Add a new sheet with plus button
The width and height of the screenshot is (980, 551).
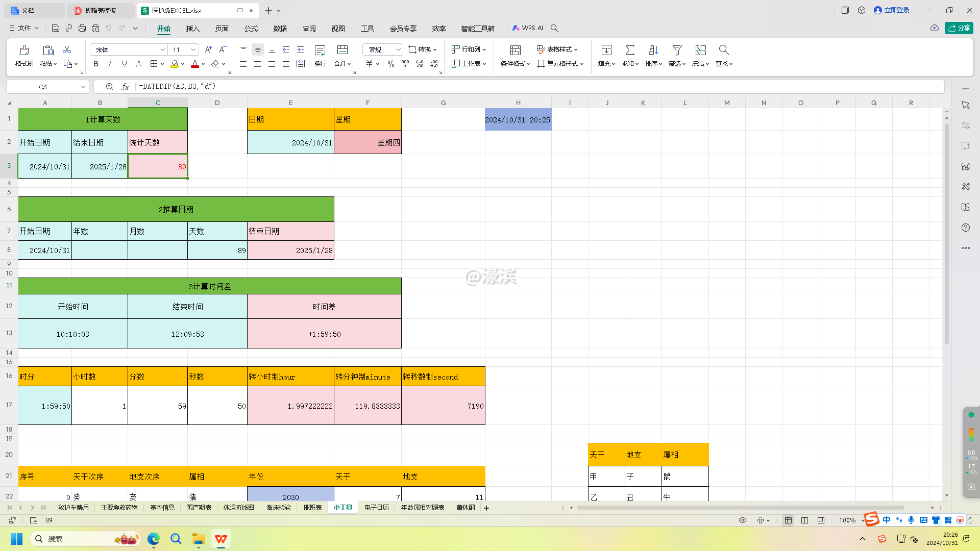pyautogui.click(x=486, y=508)
